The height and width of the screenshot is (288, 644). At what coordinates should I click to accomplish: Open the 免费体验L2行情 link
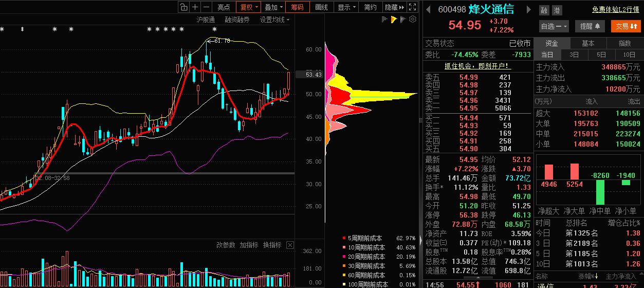click(x=616, y=9)
